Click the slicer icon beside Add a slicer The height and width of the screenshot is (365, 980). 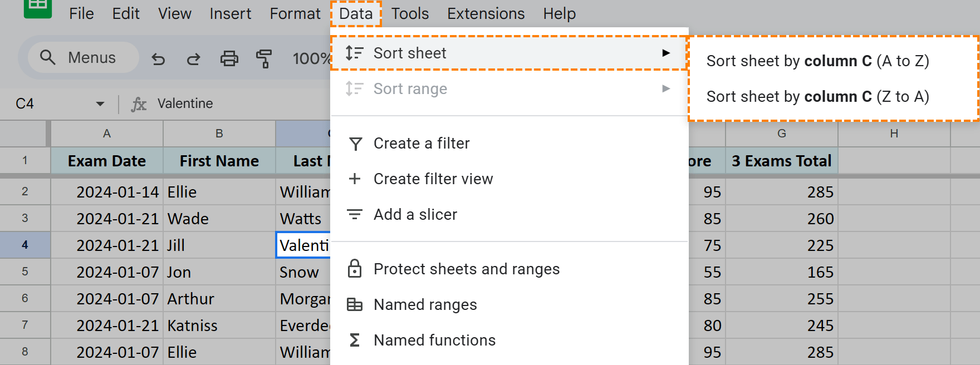[x=355, y=214]
